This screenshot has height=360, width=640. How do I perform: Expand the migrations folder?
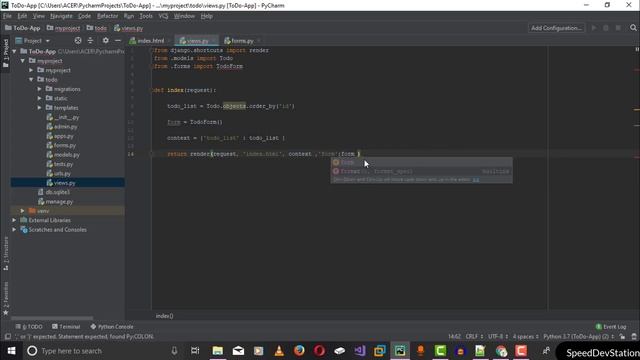point(40,89)
